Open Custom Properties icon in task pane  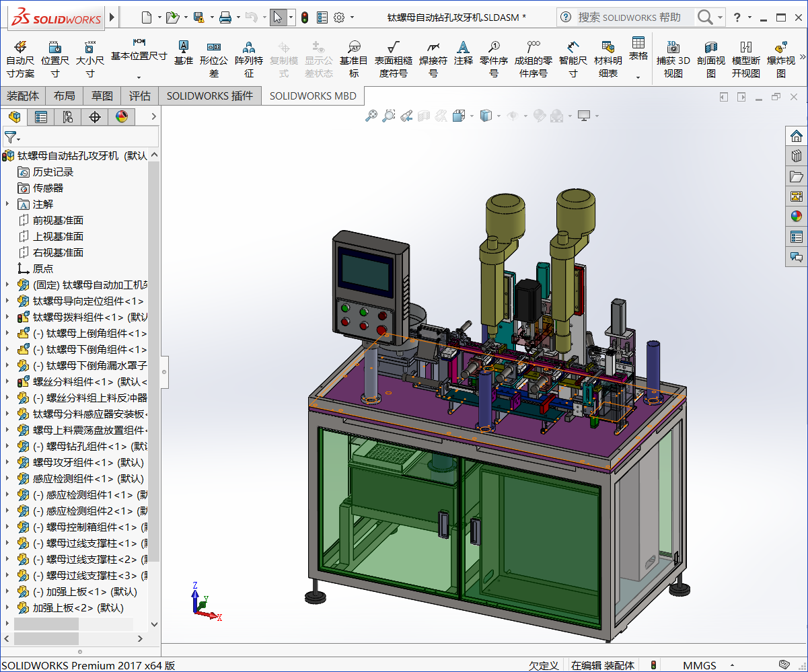tap(797, 237)
